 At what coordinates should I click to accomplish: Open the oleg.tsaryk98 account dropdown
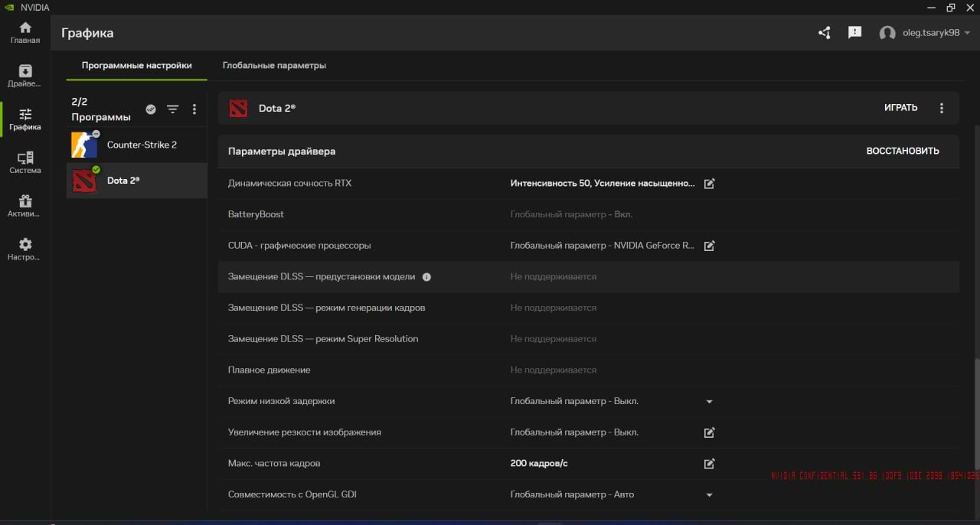pyautogui.click(x=926, y=33)
